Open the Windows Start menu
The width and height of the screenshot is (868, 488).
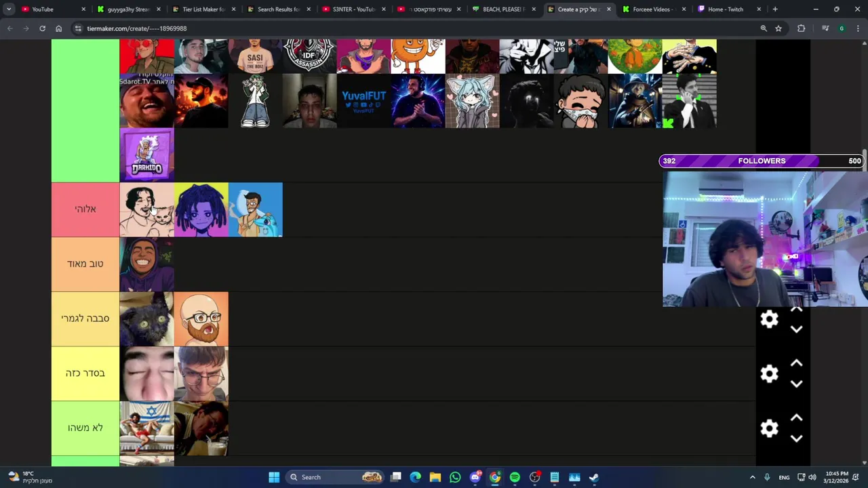coord(274,477)
